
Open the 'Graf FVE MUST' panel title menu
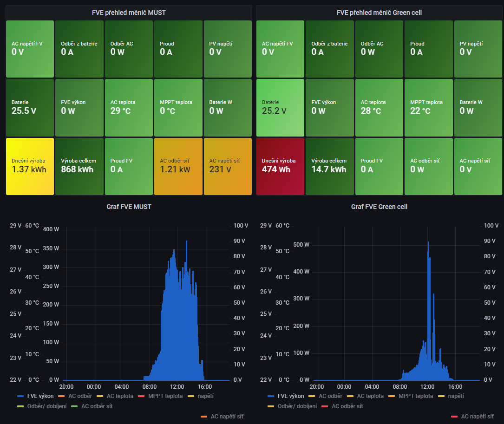point(129,207)
